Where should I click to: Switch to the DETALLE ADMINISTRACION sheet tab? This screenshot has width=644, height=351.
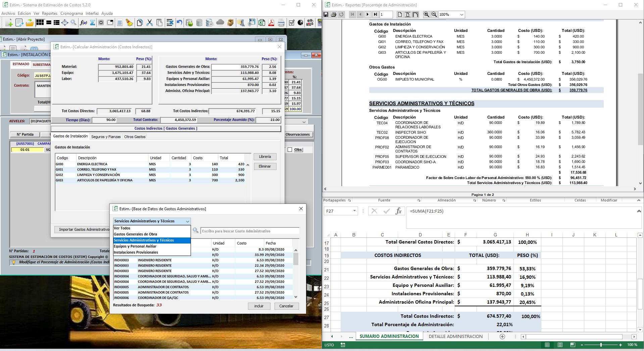click(x=456, y=336)
